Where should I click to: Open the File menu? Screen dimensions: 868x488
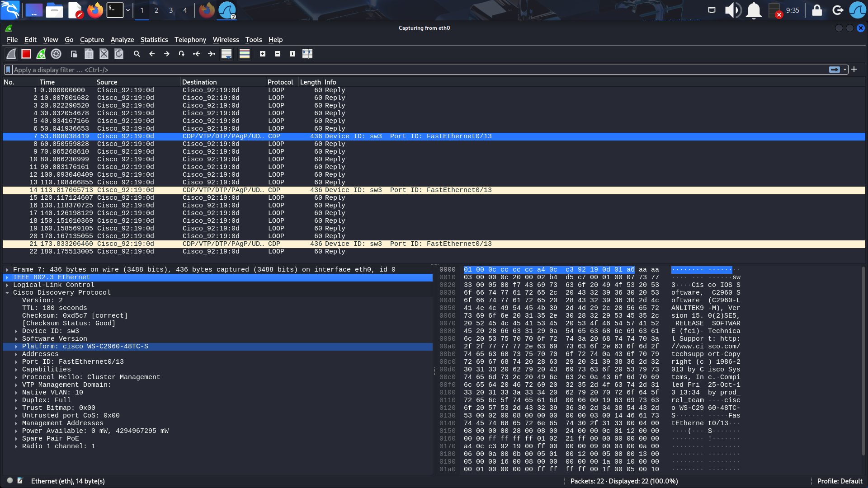pos(12,40)
